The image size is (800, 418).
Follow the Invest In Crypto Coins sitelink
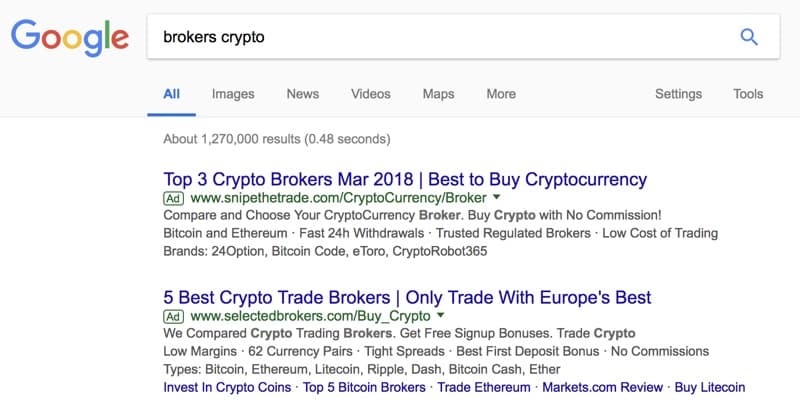pyautogui.click(x=227, y=387)
